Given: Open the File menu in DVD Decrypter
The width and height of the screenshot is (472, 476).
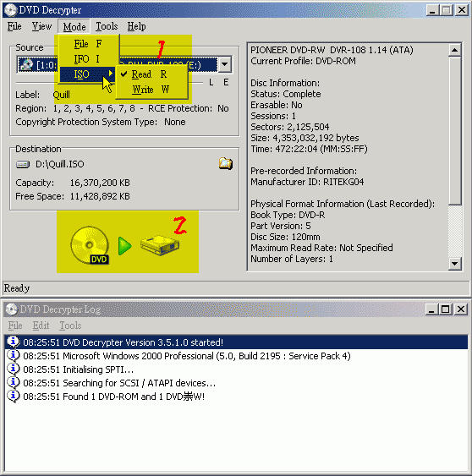Looking at the screenshot, I should tap(14, 26).
